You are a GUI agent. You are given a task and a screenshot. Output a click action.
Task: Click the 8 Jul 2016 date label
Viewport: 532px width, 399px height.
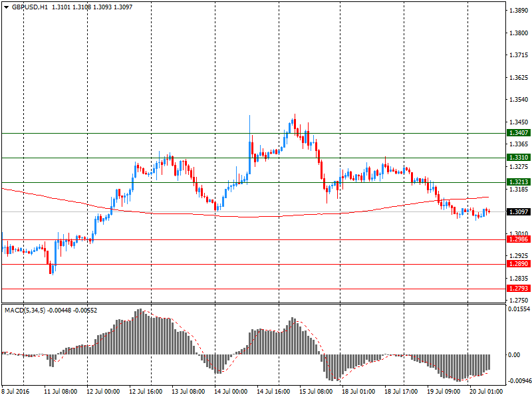(15, 392)
